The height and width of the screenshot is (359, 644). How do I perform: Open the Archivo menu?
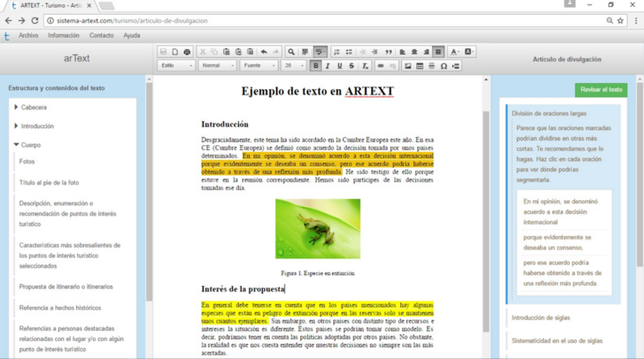point(29,36)
